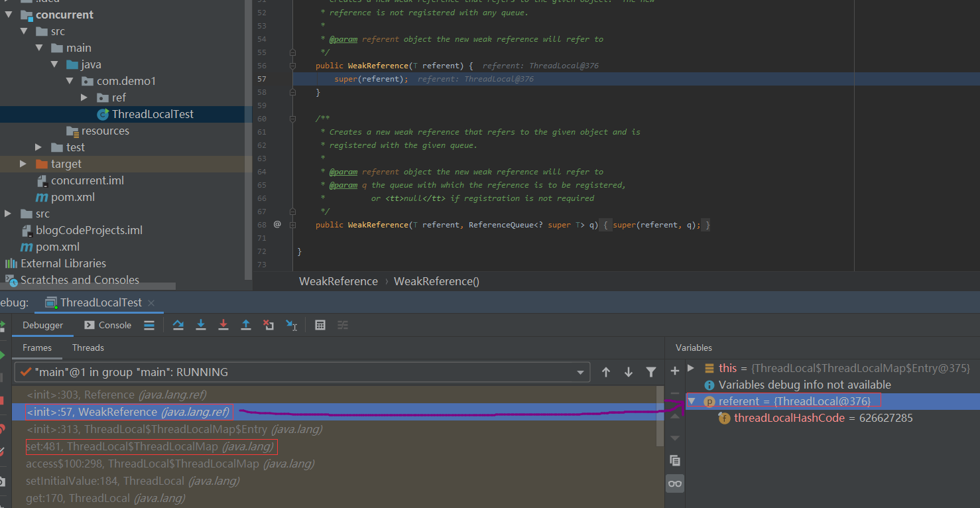Select the Frames tab

click(37, 348)
